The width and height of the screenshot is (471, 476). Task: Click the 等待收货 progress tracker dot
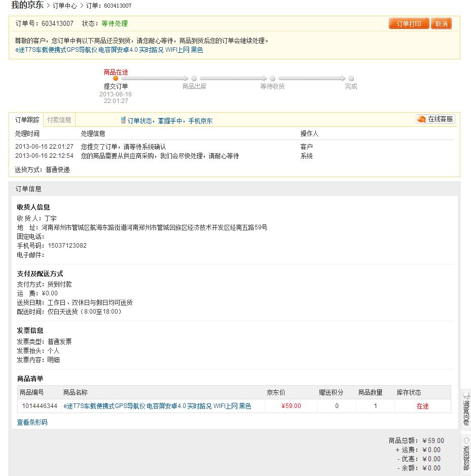pyautogui.click(x=272, y=79)
